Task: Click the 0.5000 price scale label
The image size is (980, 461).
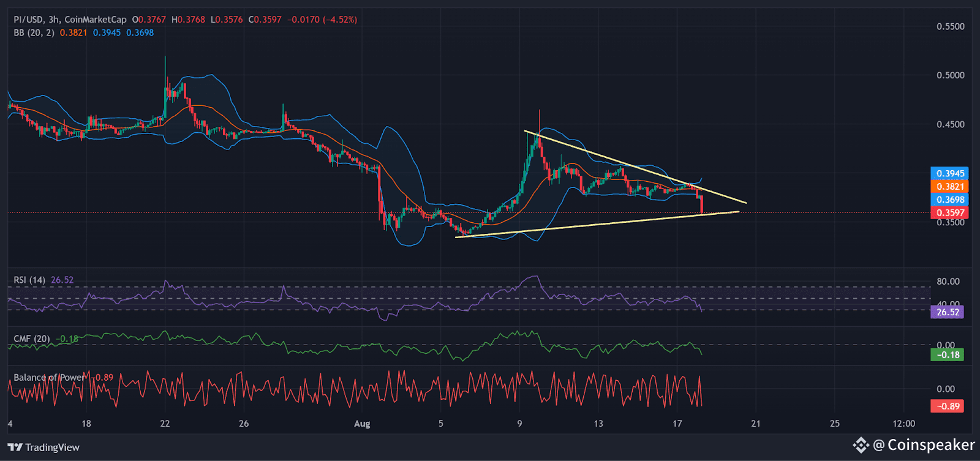Action: point(951,75)
